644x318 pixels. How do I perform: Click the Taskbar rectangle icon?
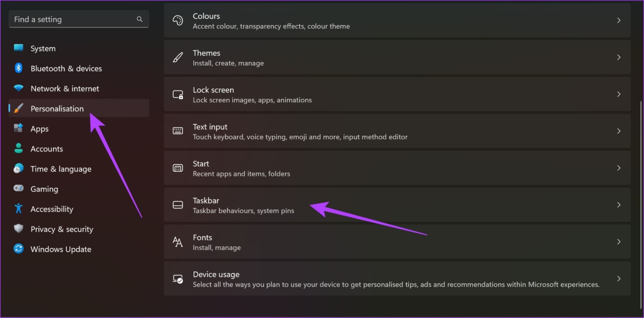tap(178, 204)
